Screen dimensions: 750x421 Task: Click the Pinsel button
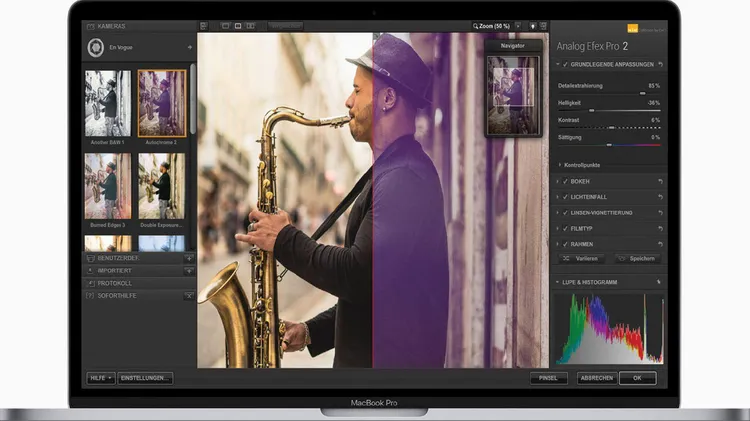point(548,378)
